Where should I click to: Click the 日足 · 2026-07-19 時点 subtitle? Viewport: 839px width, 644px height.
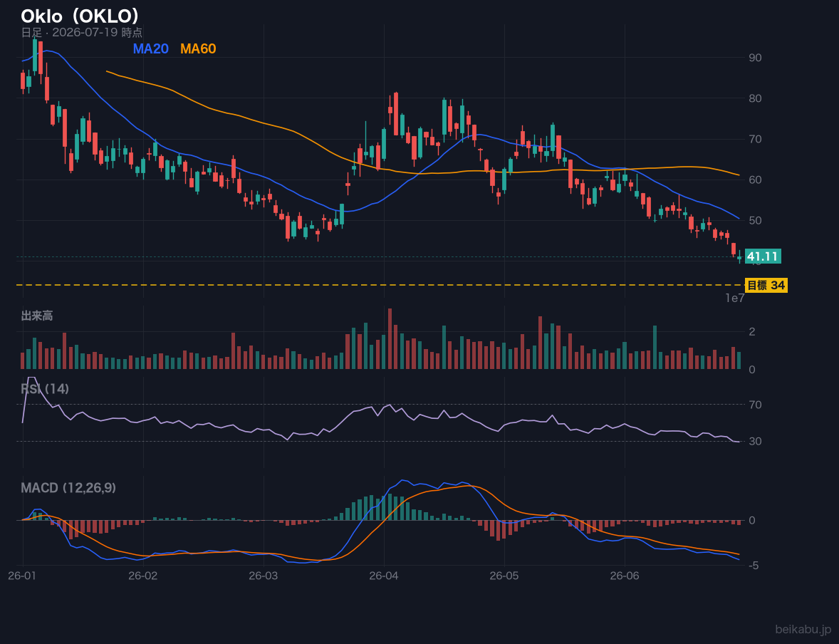(x=81, y=32)
